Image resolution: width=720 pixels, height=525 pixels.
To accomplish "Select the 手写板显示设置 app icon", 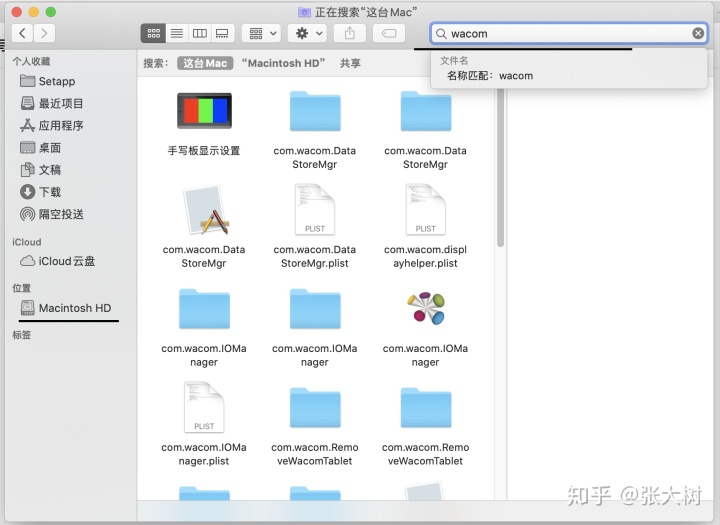I will click(x=204, y=111).
